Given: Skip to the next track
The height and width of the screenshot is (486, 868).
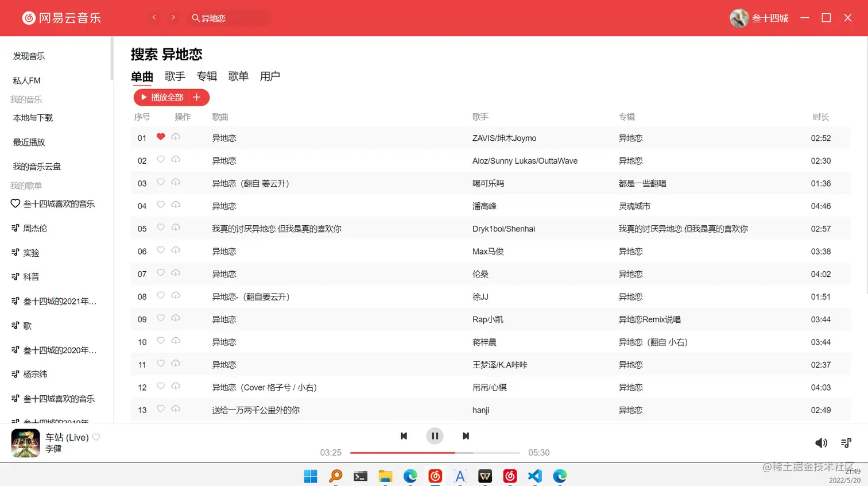Looking at the screenshot, I should tap(466, 436).
